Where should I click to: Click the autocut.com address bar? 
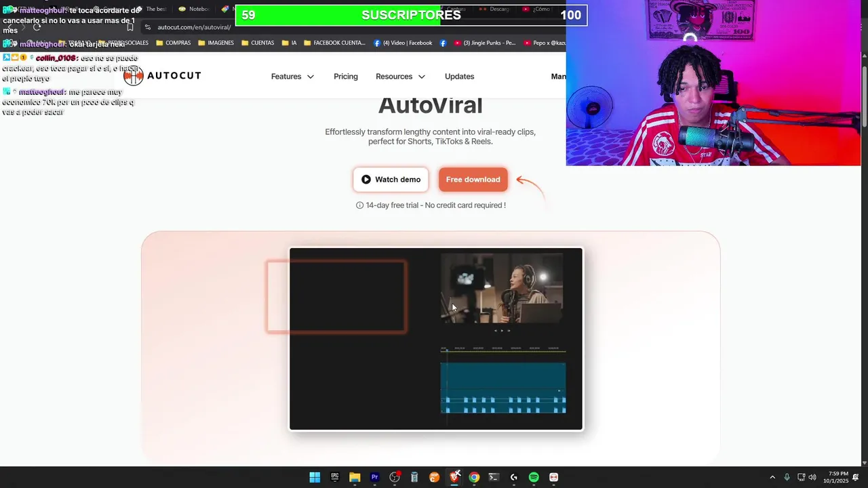194,27
